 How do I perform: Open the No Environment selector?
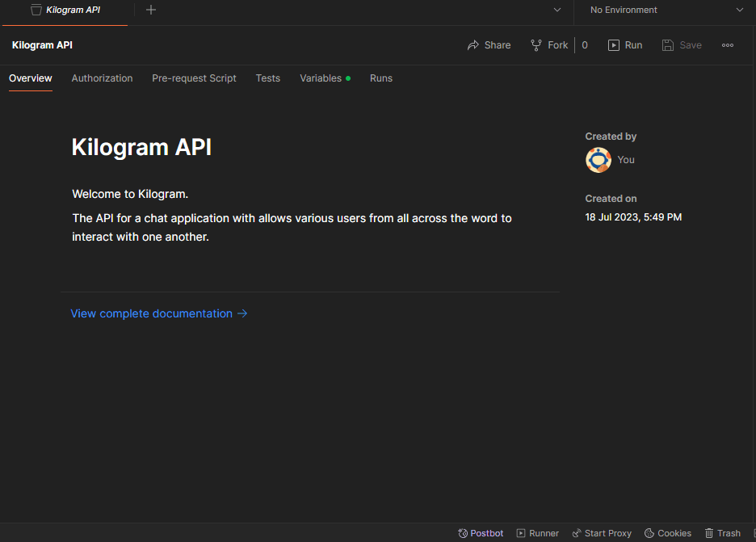click(x=666, y=11)
